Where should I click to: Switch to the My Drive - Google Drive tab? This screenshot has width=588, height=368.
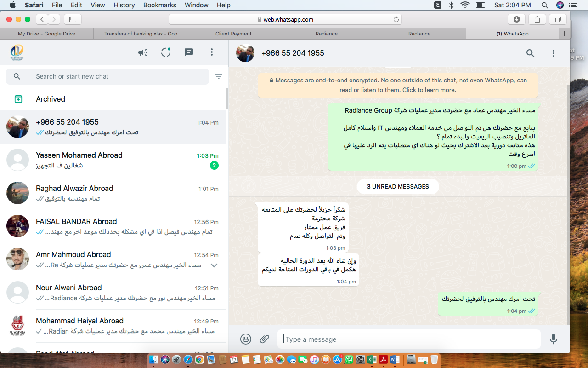[47, 34]
